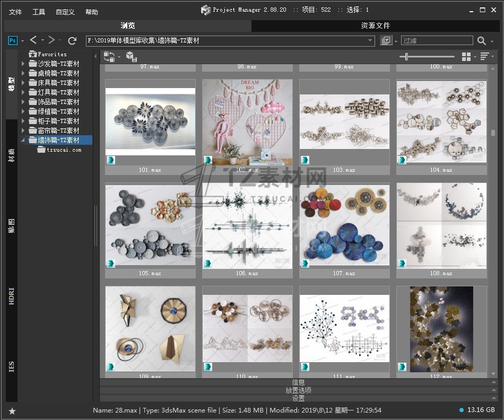The width and height of the screenshot is (504, 420).
Task: Select the 107.max thumbnail
Action: pos(344,226)
